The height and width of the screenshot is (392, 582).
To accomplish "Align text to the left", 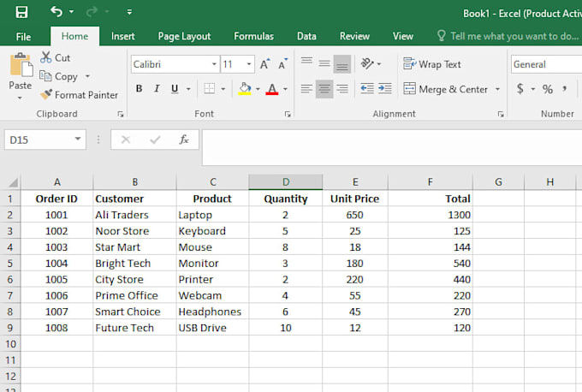I will [306, 89].
